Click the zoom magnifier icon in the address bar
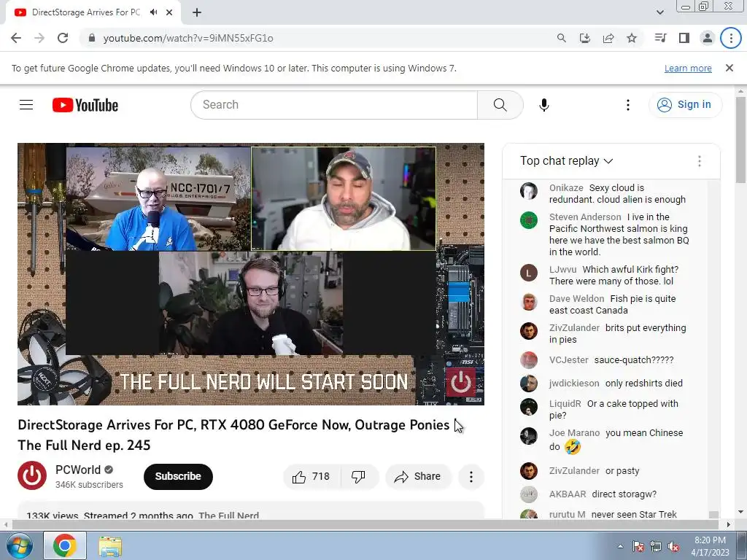The width and height of the screenshot is (747, 560). (561, 38)
